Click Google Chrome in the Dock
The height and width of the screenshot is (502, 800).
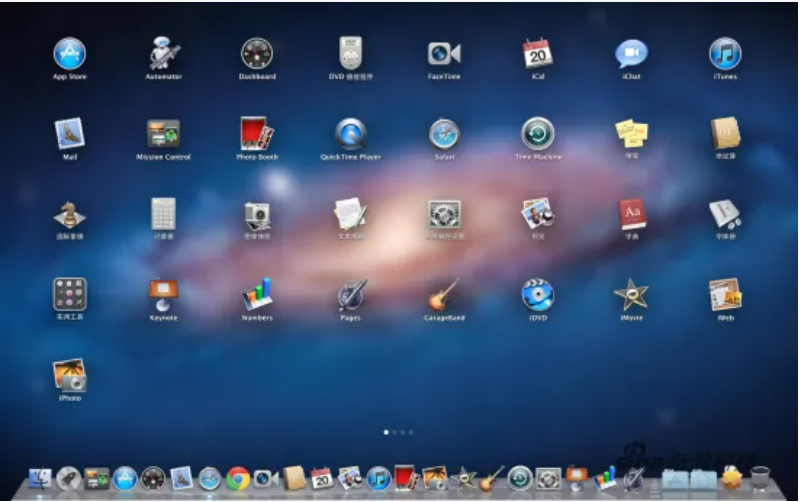(x=238, y=478)
